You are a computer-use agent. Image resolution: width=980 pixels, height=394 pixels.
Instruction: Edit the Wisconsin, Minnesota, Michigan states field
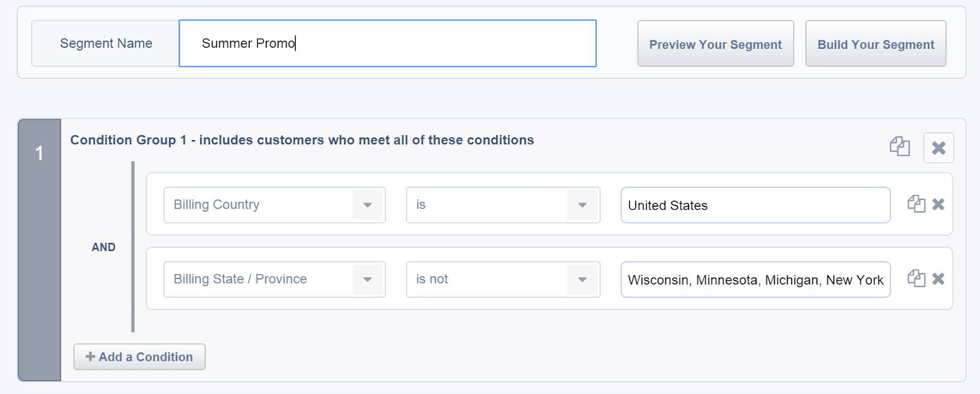pos(755,280)
